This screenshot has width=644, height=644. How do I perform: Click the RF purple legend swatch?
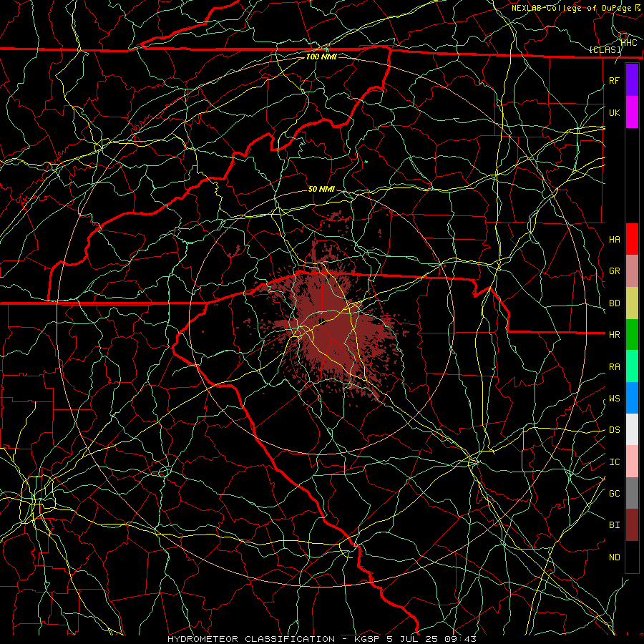(x=632, y=80)
